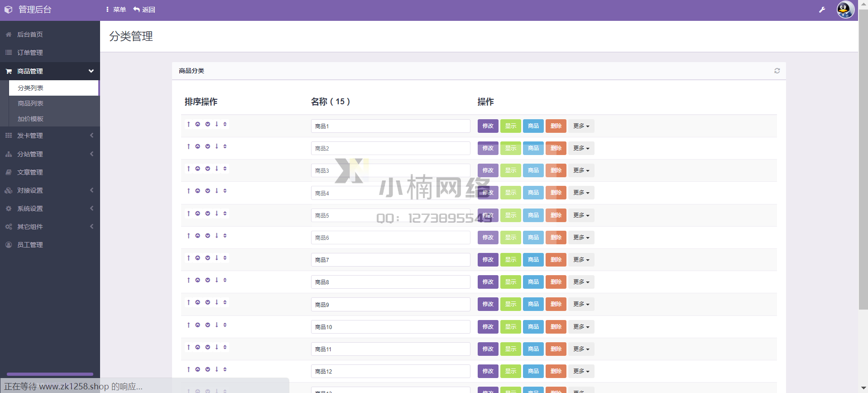Click the name field containing 商品1

point(391,126)
